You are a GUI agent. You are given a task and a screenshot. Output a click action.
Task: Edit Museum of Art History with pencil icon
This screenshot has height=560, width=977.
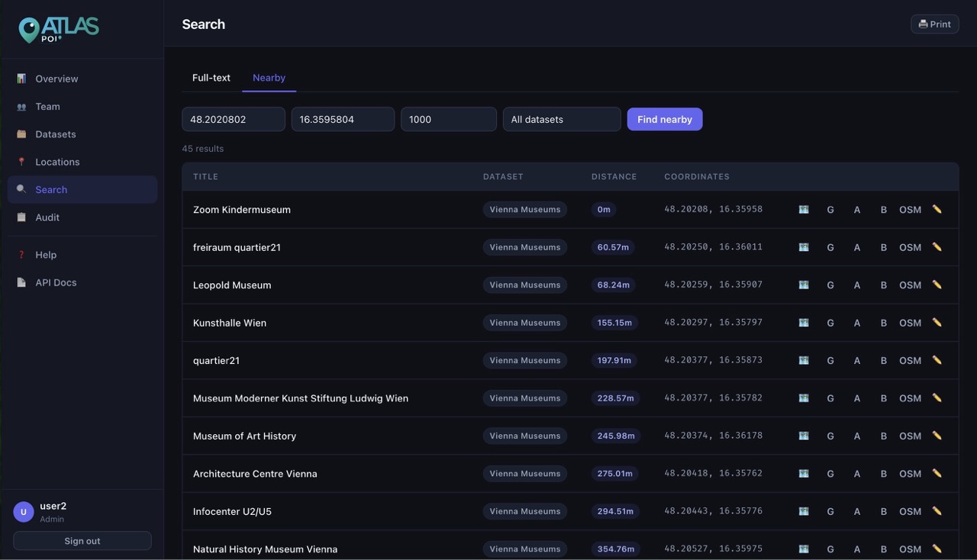coord(937,436)
